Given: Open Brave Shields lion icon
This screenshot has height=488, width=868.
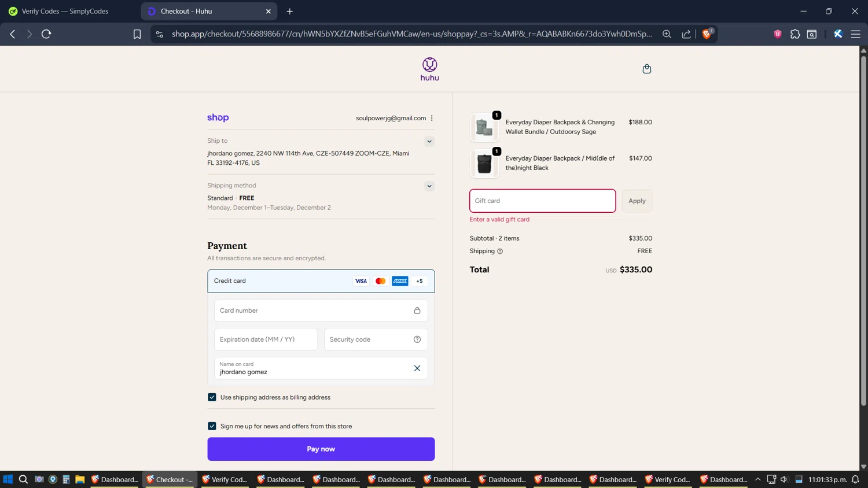Looking at the screenshot, I should click(x=707, y=34).
